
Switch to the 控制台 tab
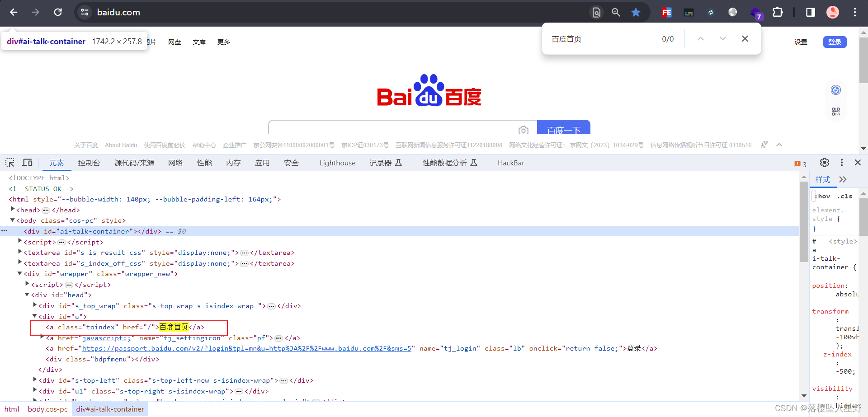pyautogui.click(x=89, y=163)
